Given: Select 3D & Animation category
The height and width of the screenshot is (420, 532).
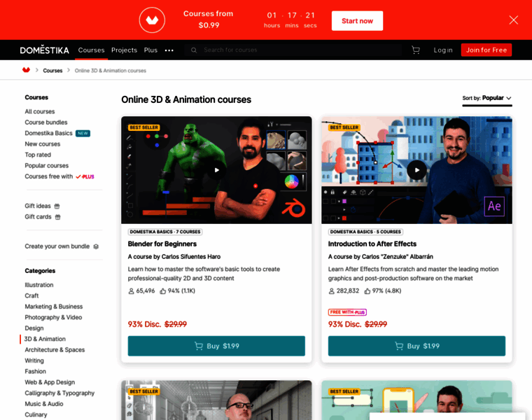Looking at the screenshot, I should click(45, 339).
